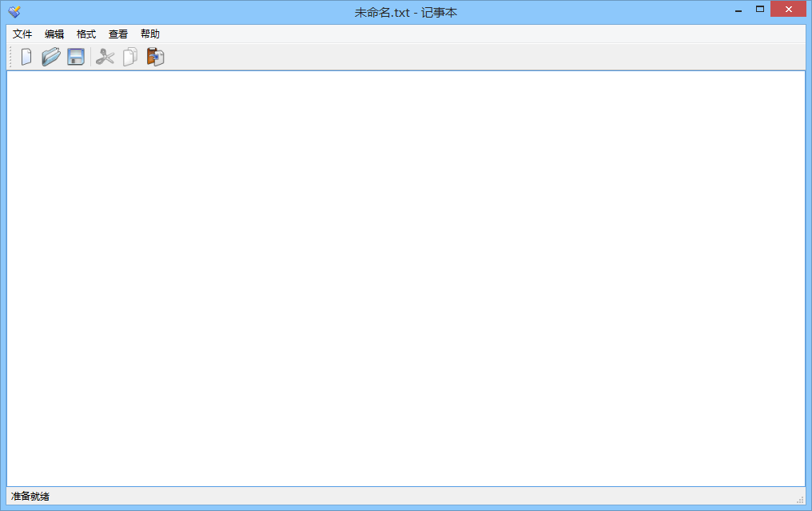Click the notepad app icon in title bar

14,11
